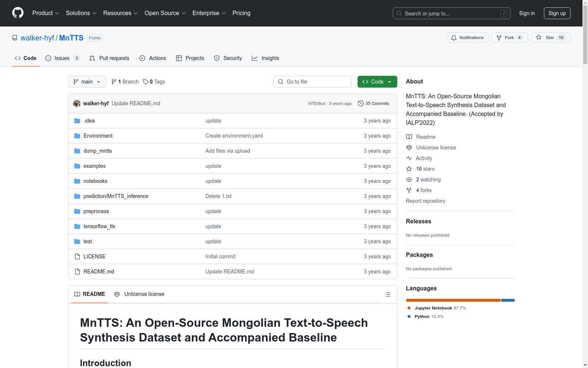Open the green Code dropdown button

click(377, 82)
